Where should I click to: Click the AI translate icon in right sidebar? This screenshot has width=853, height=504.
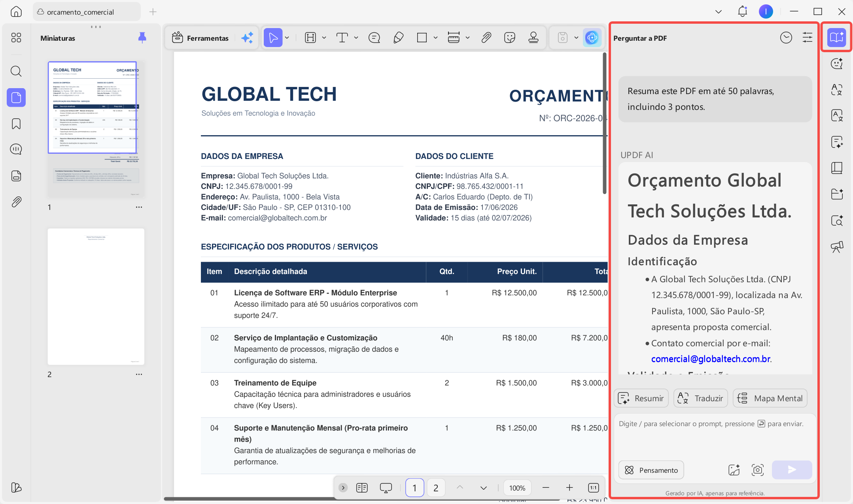click(x=837, y=90)
